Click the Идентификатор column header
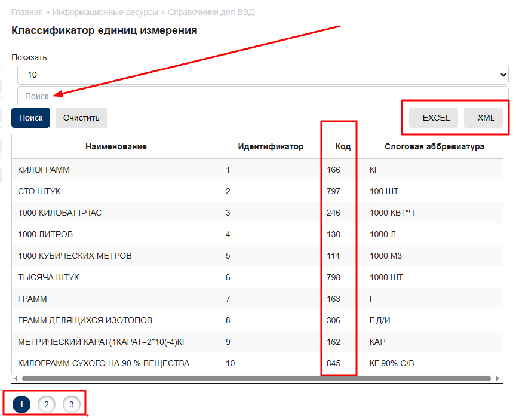Image resolution: width=516 pixels, height=420 pixels. coord(271,146)
